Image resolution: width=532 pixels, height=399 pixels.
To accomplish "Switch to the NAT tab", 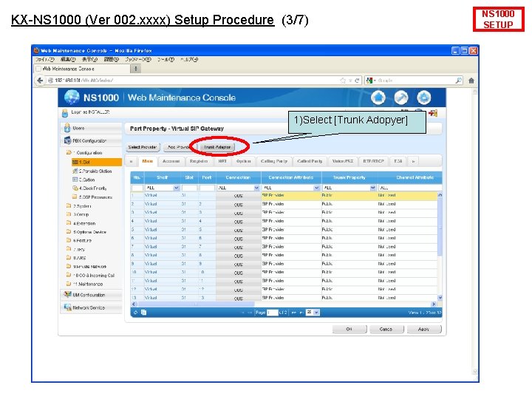I will 222,161.
